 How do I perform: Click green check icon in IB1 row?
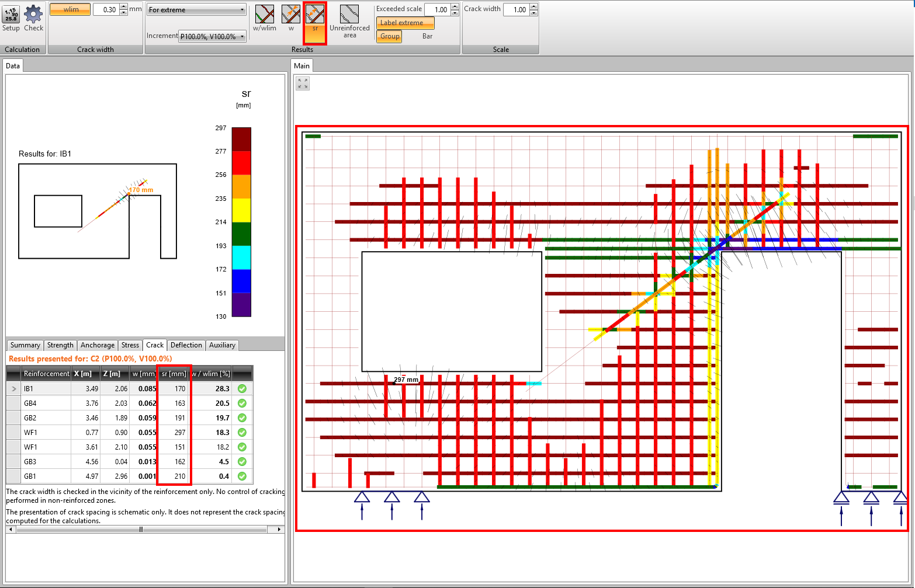[x=242, y=389]
